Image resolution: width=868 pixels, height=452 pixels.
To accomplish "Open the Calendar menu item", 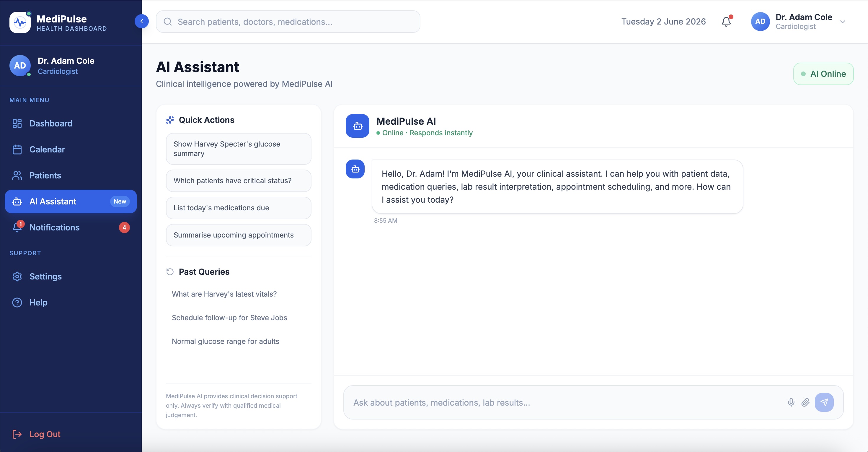I will pyautogui.click(x=71, y=149).
